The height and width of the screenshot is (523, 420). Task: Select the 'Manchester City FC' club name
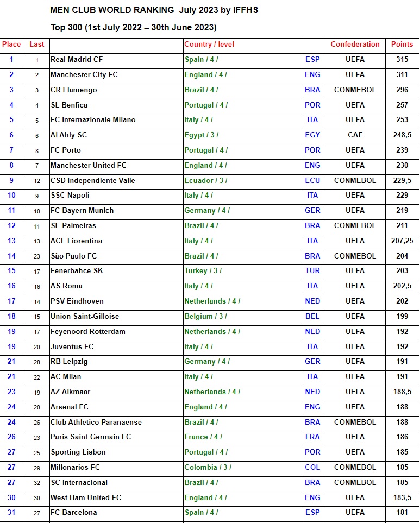[x=84, y=75]
